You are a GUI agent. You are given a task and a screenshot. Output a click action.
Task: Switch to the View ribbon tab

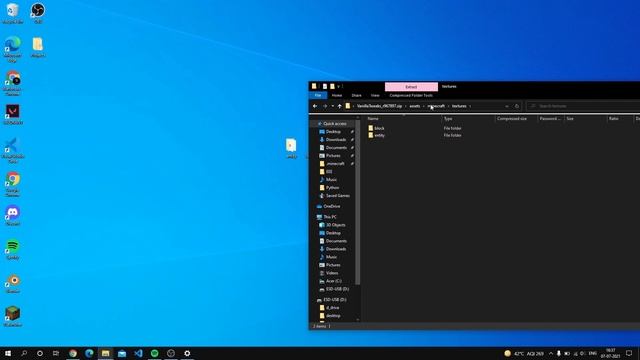tap(375, 96)
